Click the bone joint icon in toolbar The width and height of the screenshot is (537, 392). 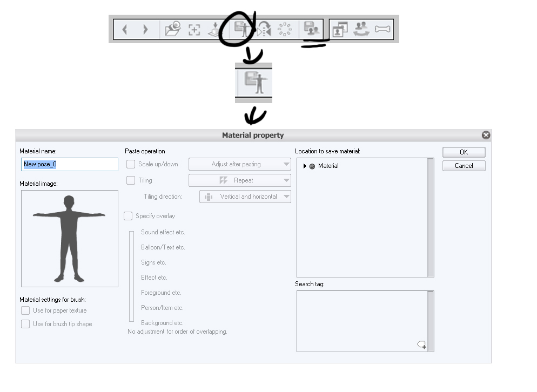[x=382, y=29]
